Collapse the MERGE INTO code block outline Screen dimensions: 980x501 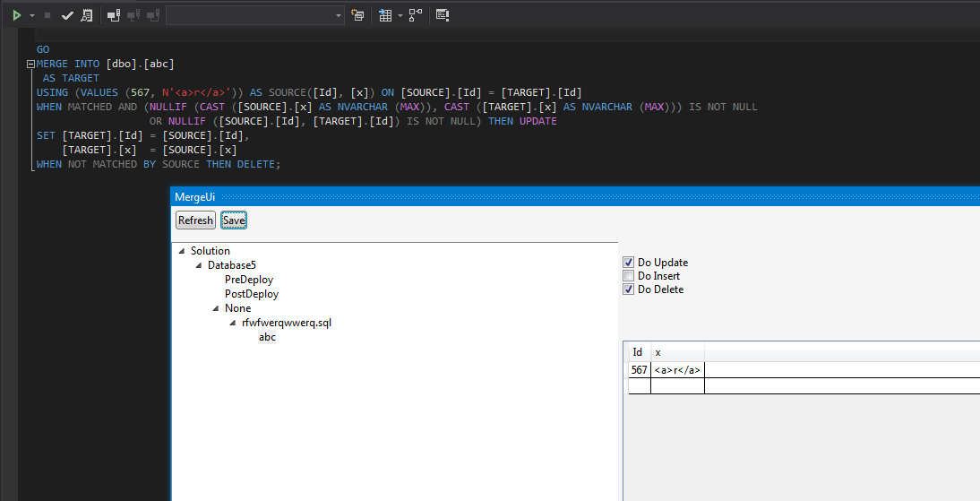[x=30, y=65]
